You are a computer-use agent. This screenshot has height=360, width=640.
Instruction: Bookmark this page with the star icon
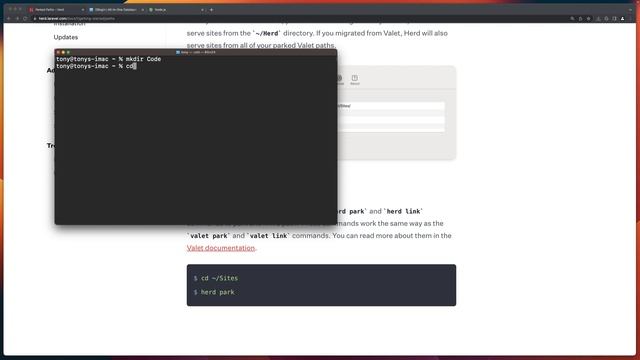point(588,19)
